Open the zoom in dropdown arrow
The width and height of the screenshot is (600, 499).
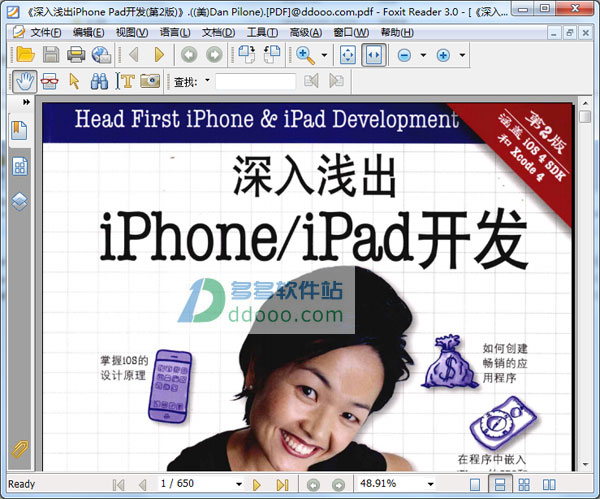coord(462,55)
